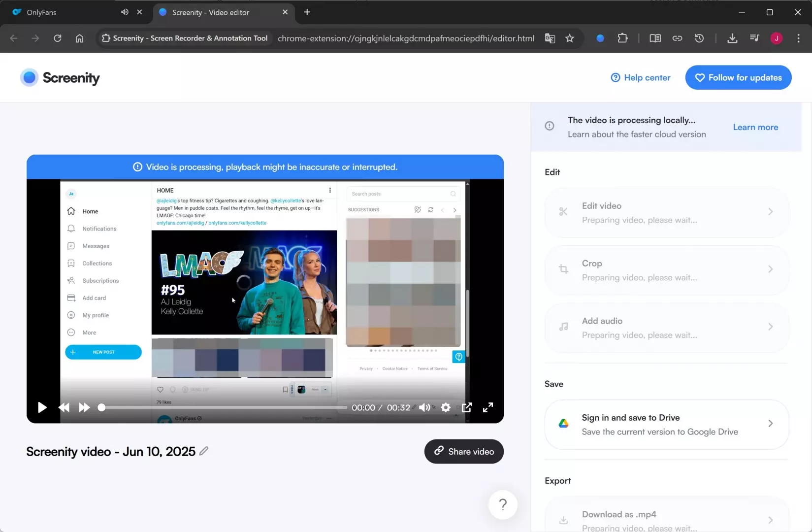Open the Crop option
This screenshot has height=532, width=812.
(x=667, y=270)
